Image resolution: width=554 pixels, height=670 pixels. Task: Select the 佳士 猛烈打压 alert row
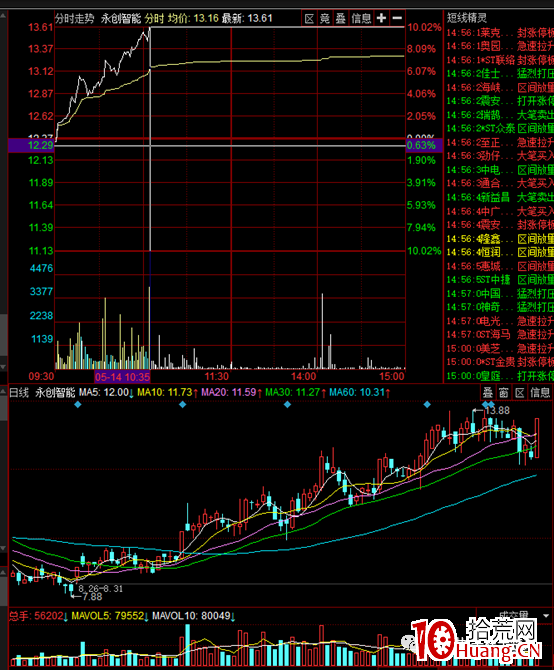tap(500, 73)
